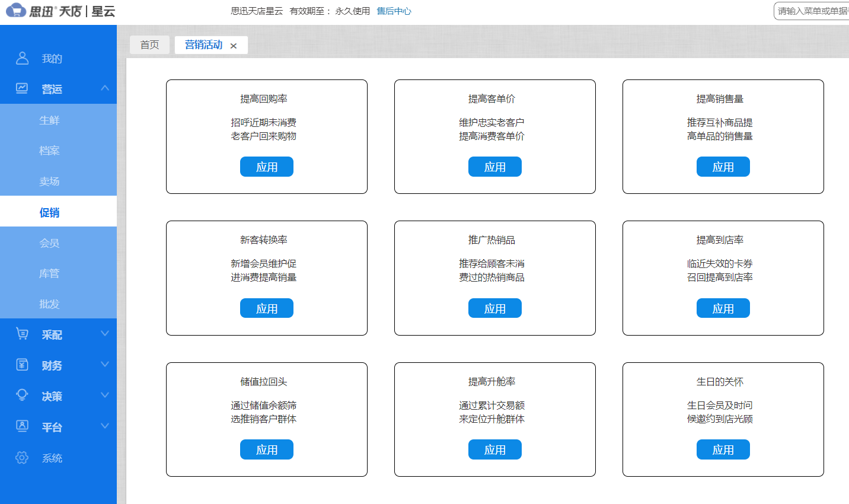Image resolution: width=849 pixels, height=504 pixels.
Task: Close the 营销活动 tab
Action: tap(233, 45)
